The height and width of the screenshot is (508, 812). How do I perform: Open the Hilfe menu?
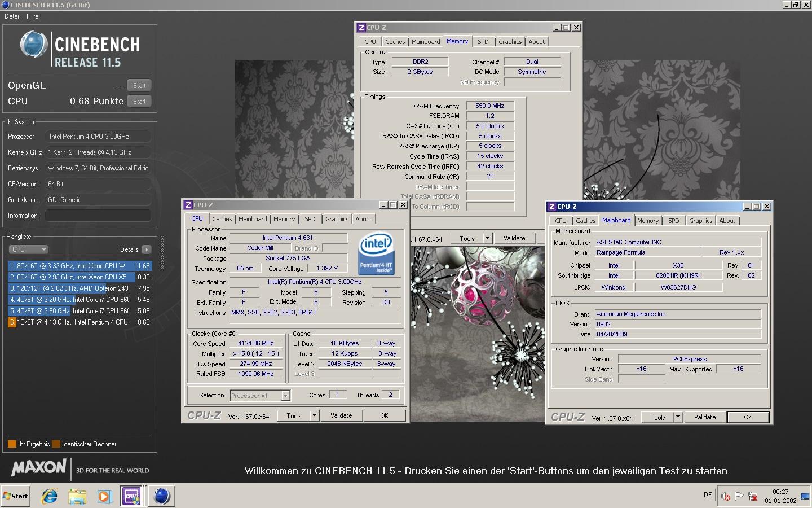(33, 16)
